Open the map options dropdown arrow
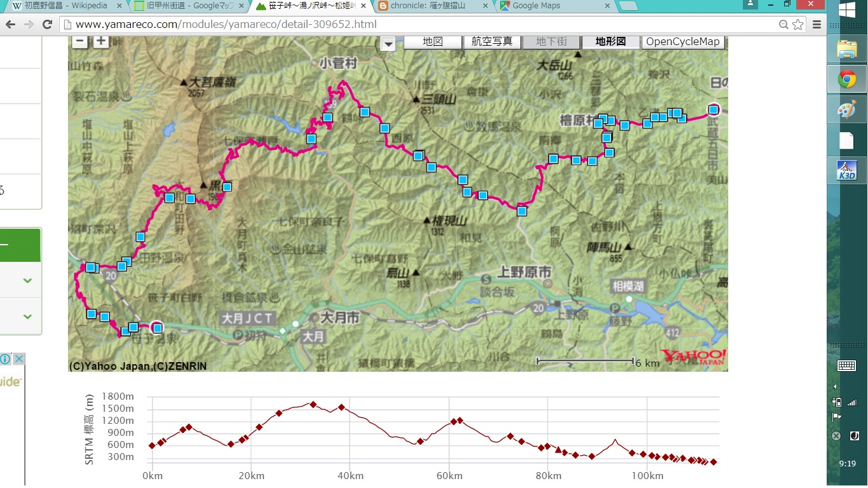 [388, 44]
